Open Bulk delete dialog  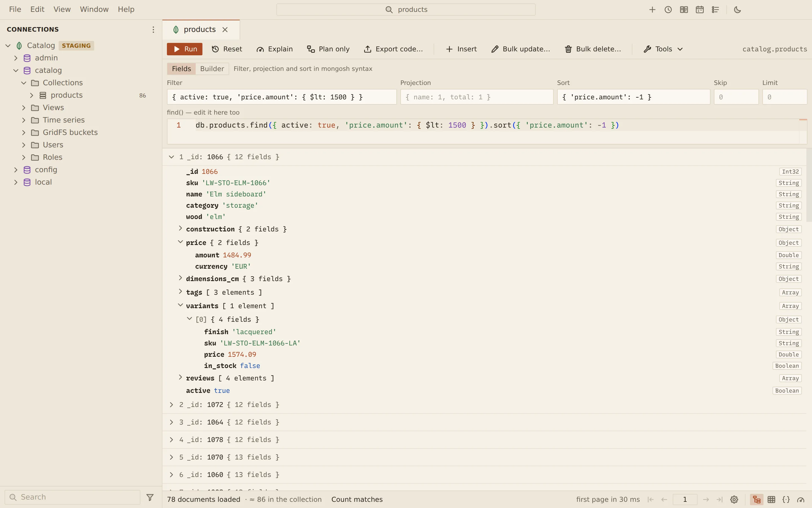pos(593,49)
